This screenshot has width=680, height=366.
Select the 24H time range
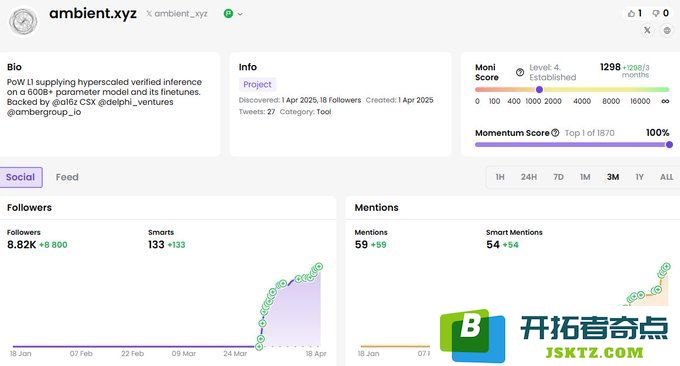(x=529, y=177)
